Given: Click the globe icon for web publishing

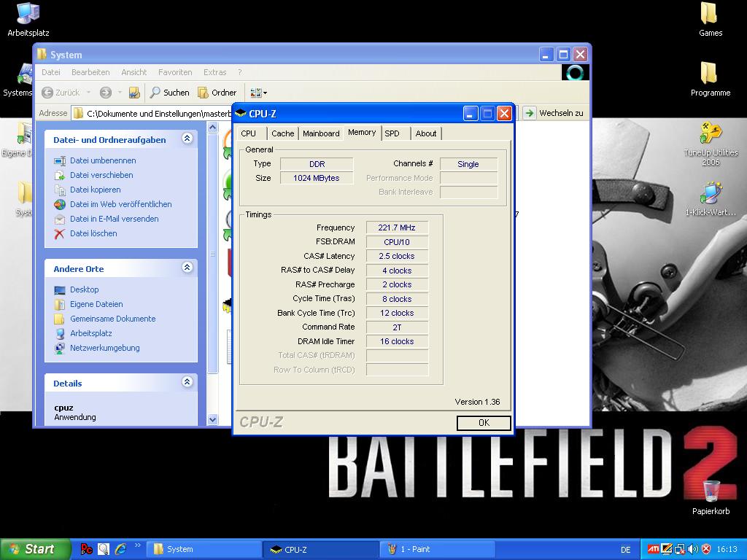Looking at the screenshot, I should (60, 204).
